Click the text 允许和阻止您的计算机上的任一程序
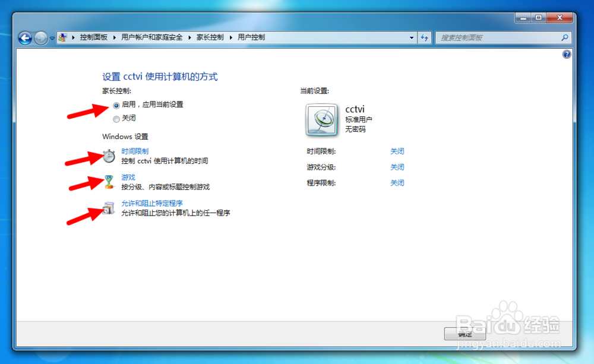 coord(176,213)
